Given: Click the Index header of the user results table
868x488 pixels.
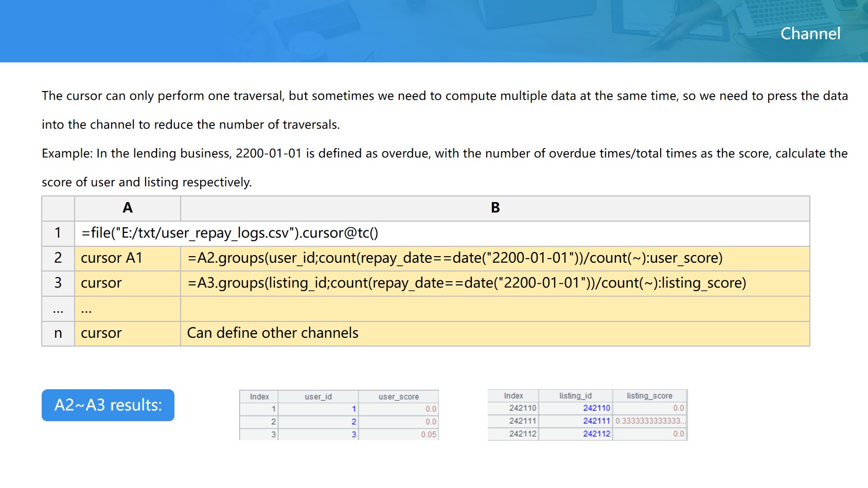Looking at the screenshot, I should tap(259, 396).
